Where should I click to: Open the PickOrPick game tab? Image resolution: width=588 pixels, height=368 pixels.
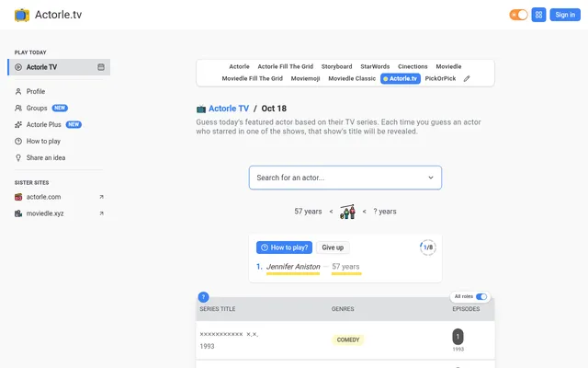(440, 78)
